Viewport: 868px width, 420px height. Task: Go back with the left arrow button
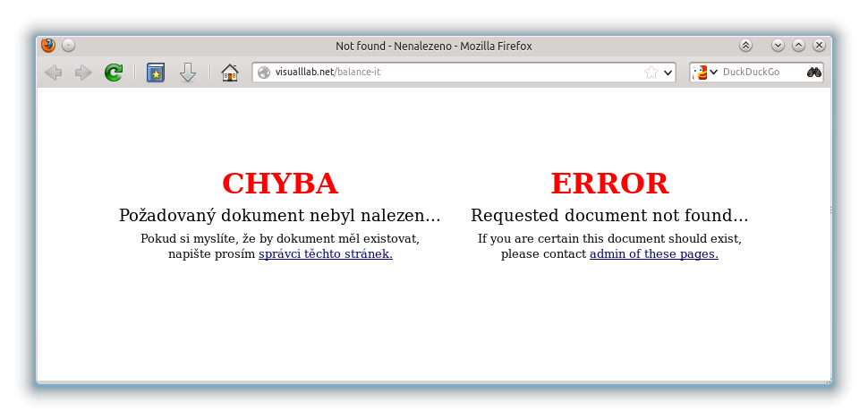tap(53, 73)
